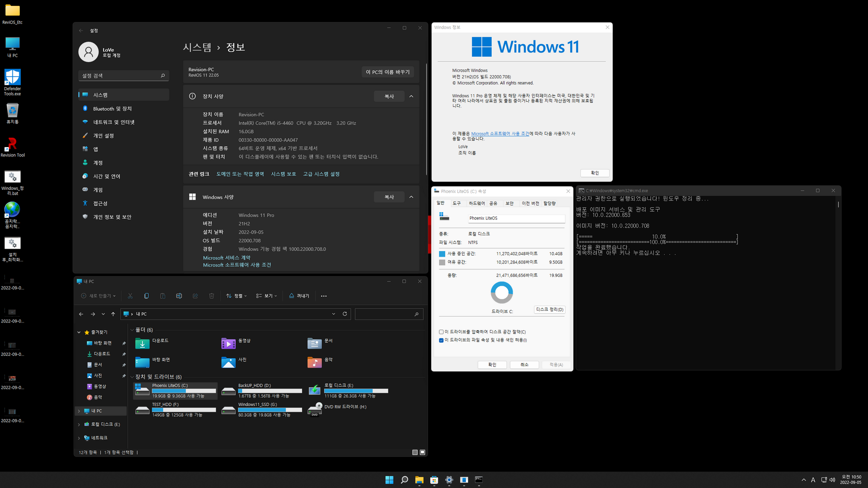This screenshot has height=488, width=868.
Task: Open taskbar Search
Action: pos(404,480)
